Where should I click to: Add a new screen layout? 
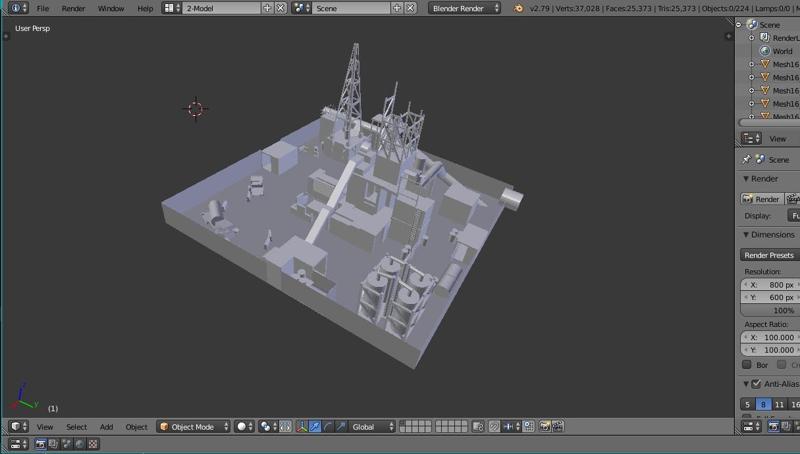click(x=267, y=8)
